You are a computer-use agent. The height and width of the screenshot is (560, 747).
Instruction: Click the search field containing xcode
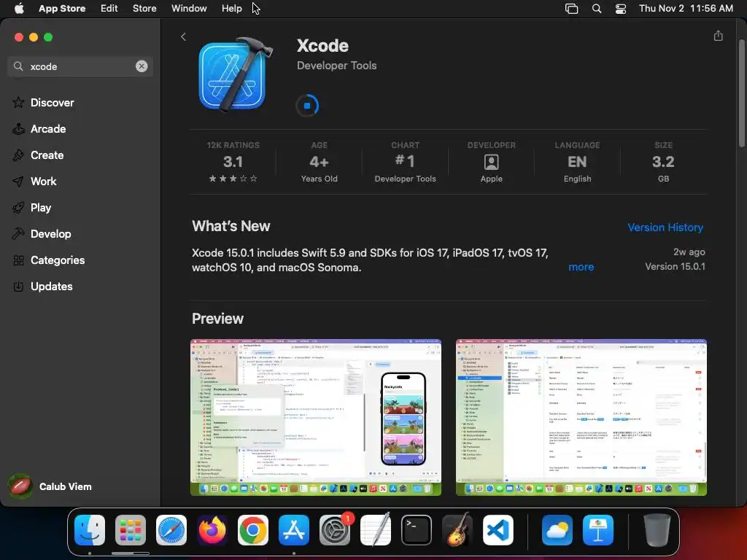tap(80, 66)
